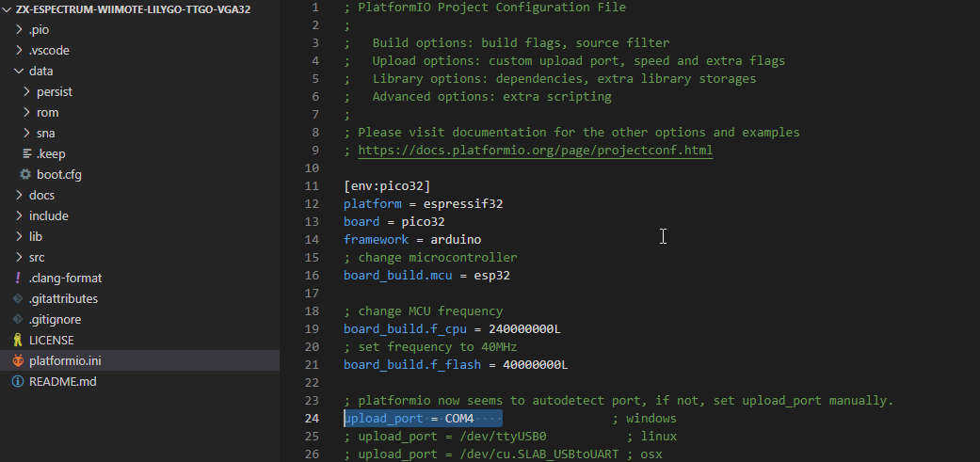
Task: Open the .keep file
Action: click(51, 153)
